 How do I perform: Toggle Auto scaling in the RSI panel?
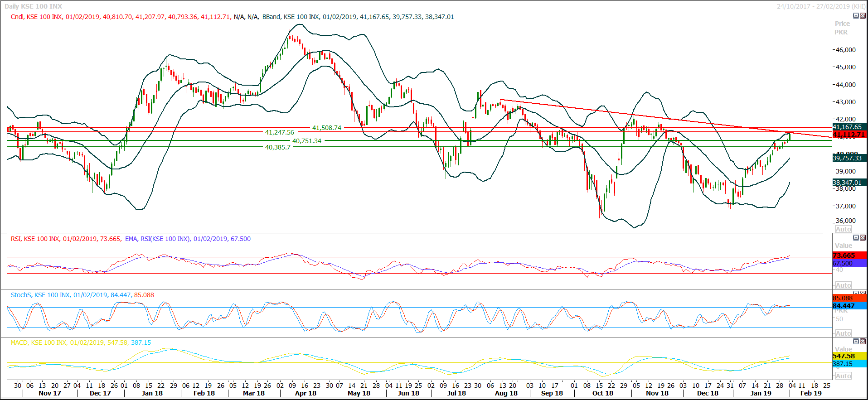coord(843,285)
